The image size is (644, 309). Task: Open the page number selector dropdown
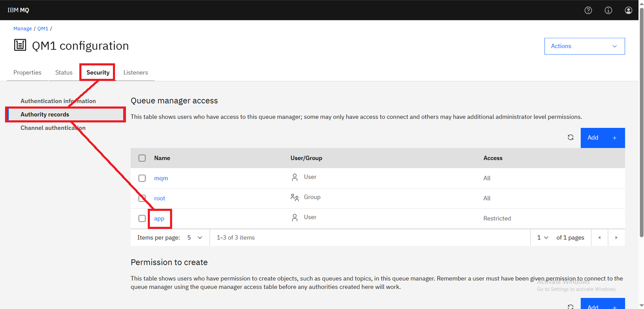[x=543, y=238]
